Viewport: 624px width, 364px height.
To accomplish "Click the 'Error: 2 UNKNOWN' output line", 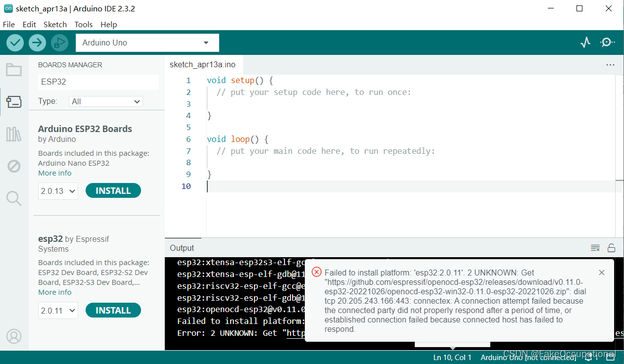I will (241, 333).
